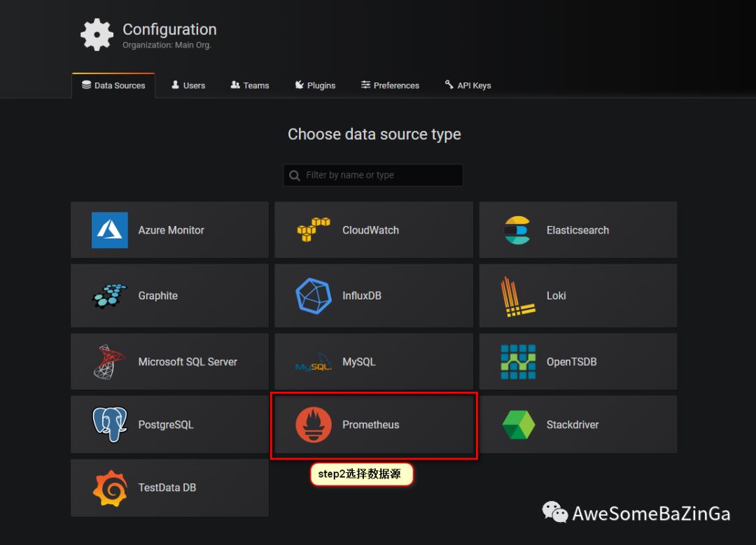The height and width of the screenshot is (545, 756).
Task: Click the MySQL logo icon
Action: 314,362
